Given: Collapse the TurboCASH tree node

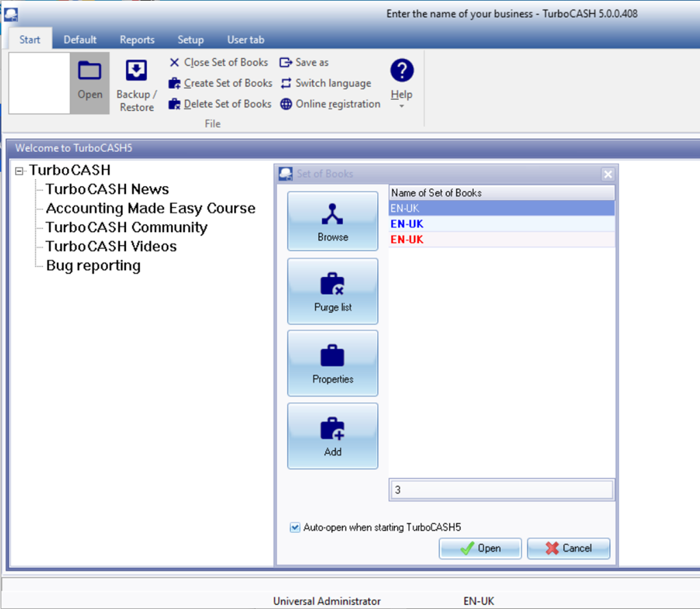Looking at the screenshot, I should coord(20,171).
